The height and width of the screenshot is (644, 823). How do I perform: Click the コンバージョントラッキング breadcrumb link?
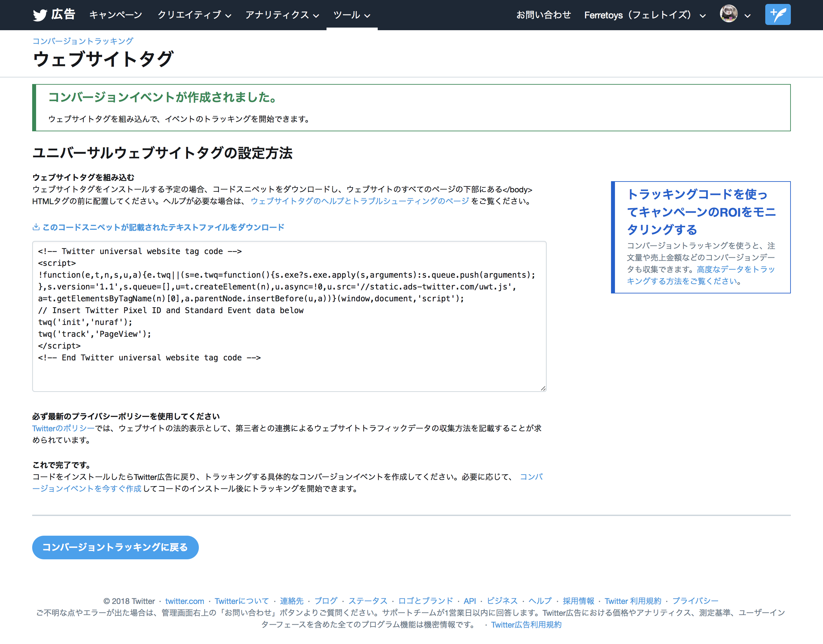click(83, 41)
